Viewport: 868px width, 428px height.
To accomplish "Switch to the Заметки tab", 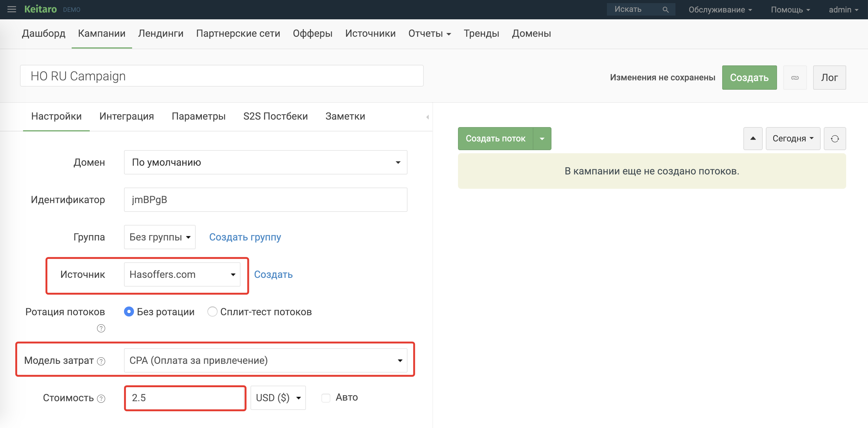I will 345,116.
